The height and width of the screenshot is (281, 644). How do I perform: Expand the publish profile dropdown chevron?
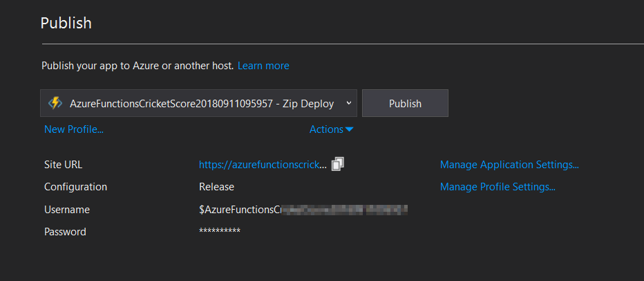click(x=348, y=103)
